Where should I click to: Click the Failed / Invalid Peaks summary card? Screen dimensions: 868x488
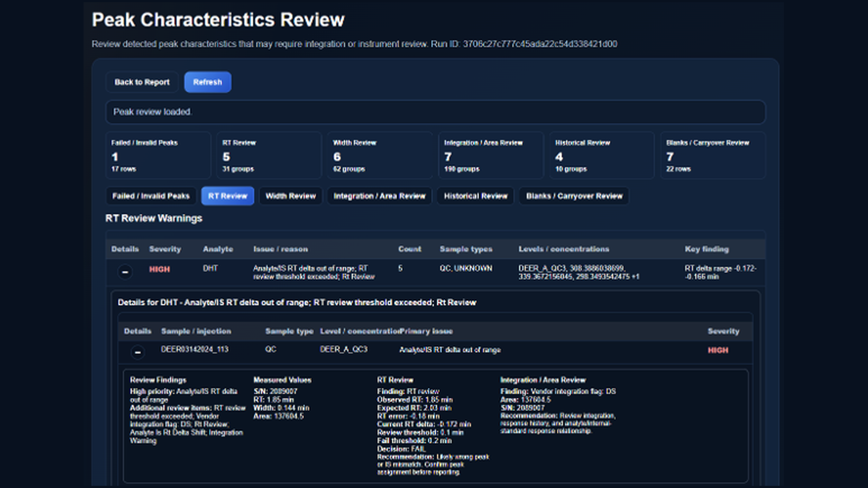pos(158,155)
